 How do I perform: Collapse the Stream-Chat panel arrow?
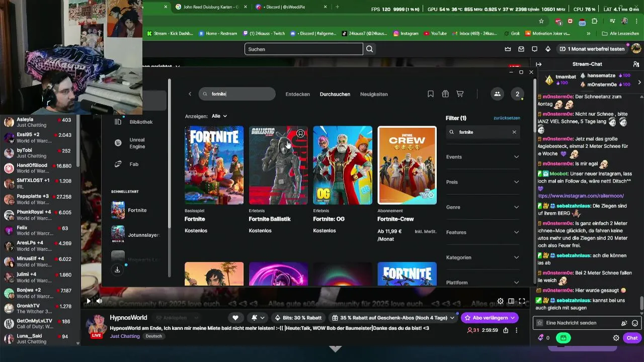539,64
